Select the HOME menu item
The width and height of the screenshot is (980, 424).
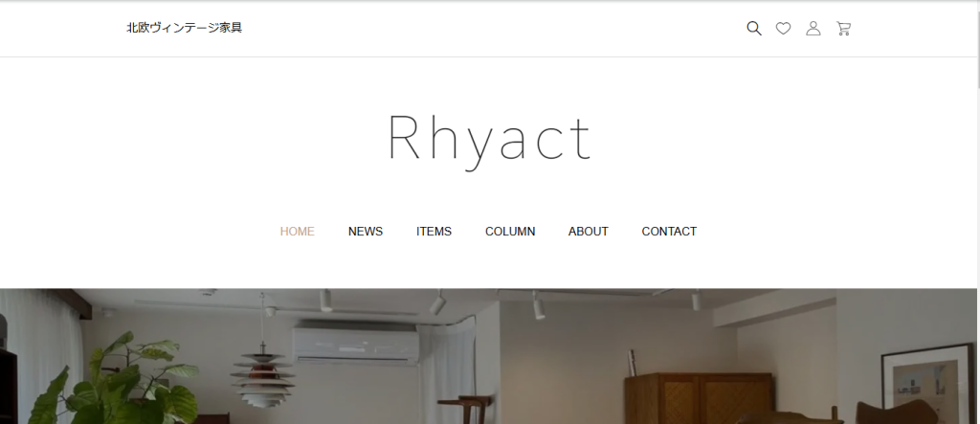[x=297, y=232]
